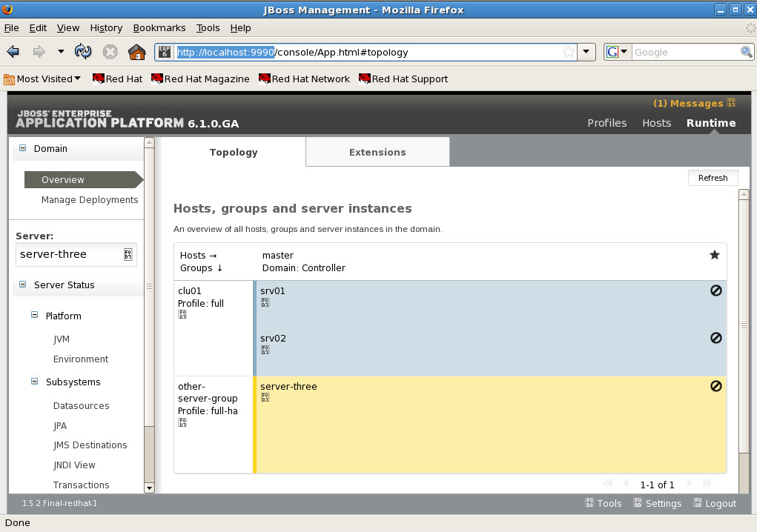Click the Refresh button
Image resolution: width=757 pixels, height=532 pixels.
pyautogui.click(x=713, y=178)
